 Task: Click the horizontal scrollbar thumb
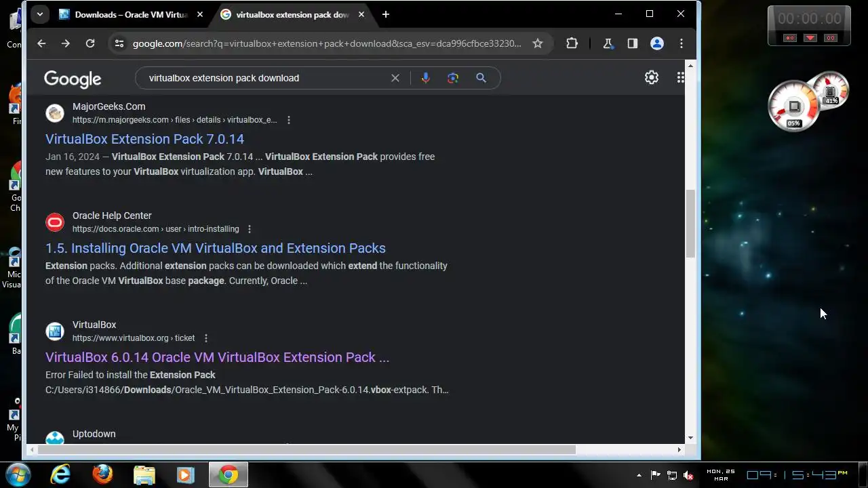point(305,449)
